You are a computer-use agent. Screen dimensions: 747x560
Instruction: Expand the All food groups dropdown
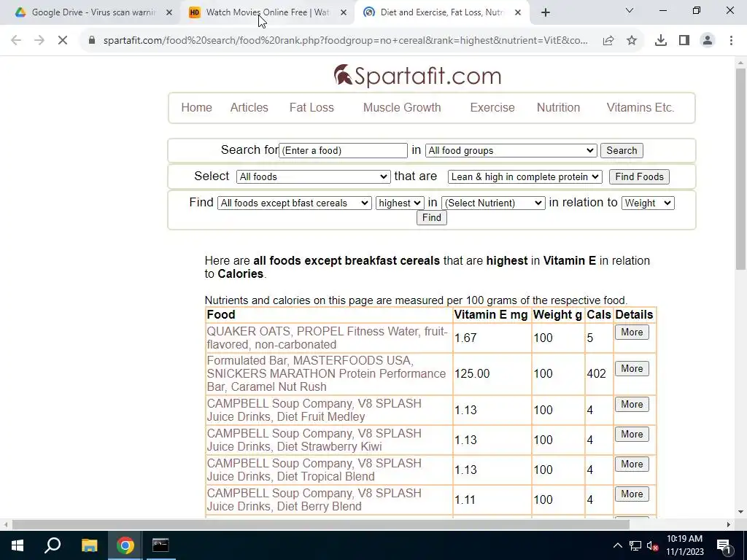click(511, 150)
